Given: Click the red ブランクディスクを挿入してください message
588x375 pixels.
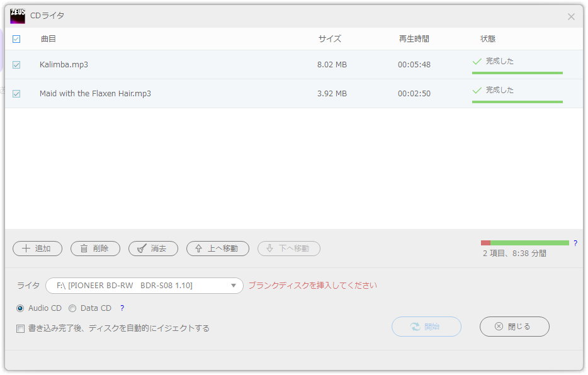Looking at the screenshot, I should click(x=313, y=286).
